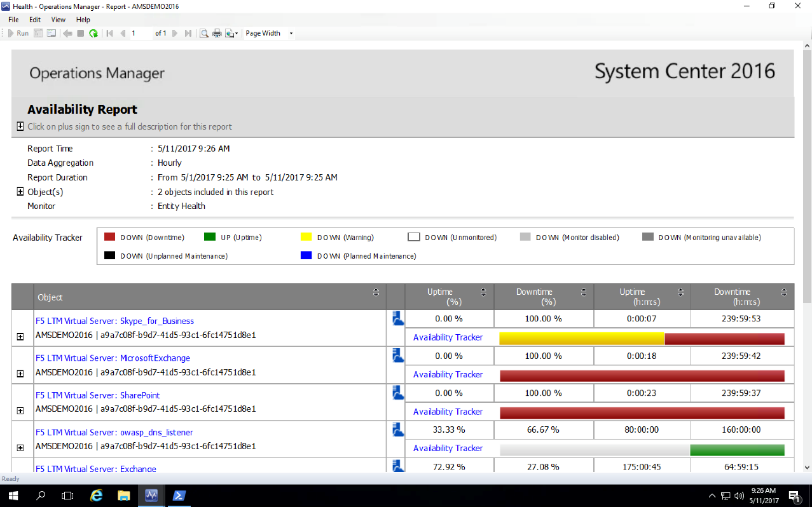Open the View menu
Screen dimensions: 812x507
pos(58,20)
